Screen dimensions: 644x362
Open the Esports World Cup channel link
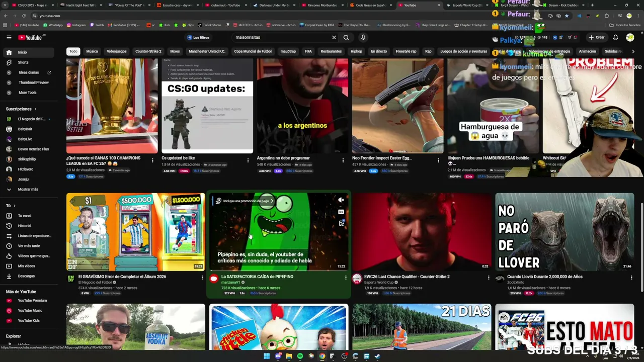[379, 283]
